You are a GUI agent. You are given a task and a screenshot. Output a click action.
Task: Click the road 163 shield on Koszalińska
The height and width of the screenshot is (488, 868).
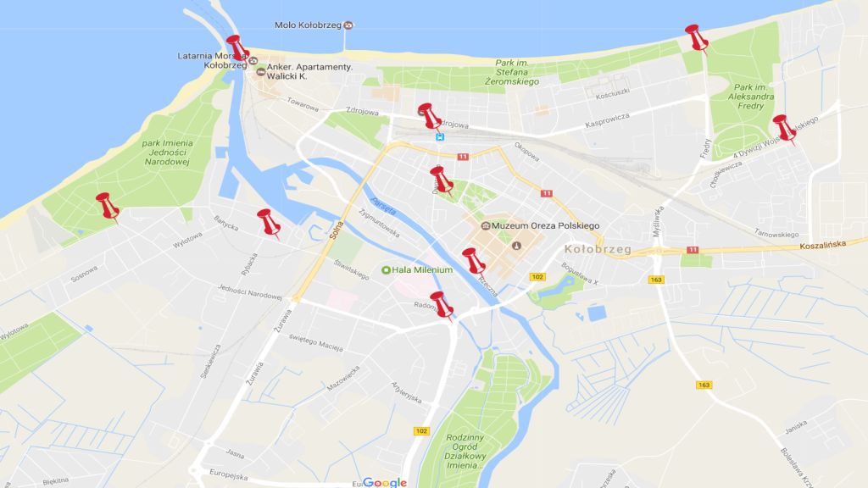[656, 280]
